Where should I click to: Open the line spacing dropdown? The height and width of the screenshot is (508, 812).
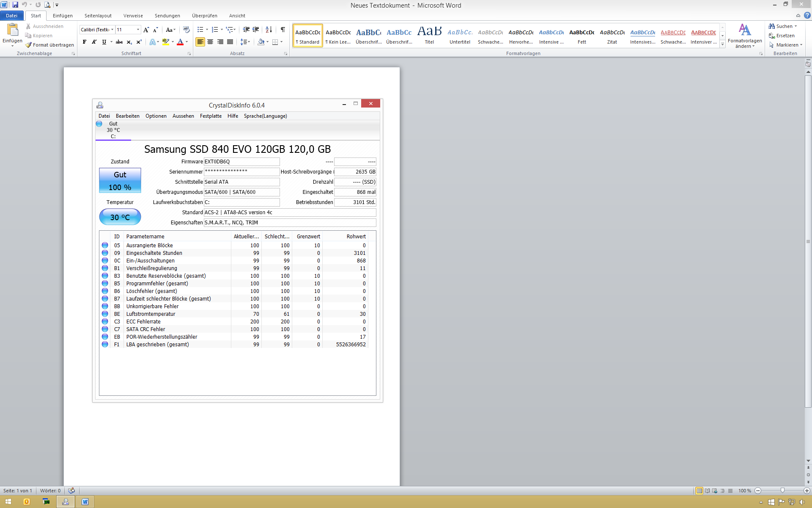tap(245, 42)
